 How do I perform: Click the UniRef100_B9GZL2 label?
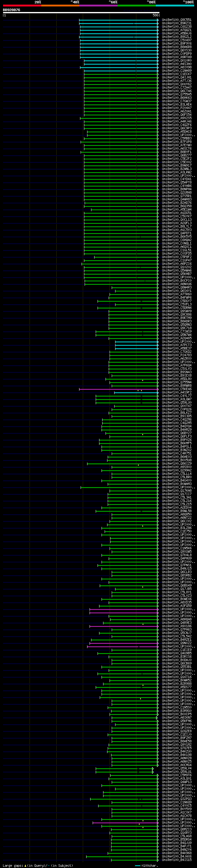pyautogui.click(x=176, y=37)
